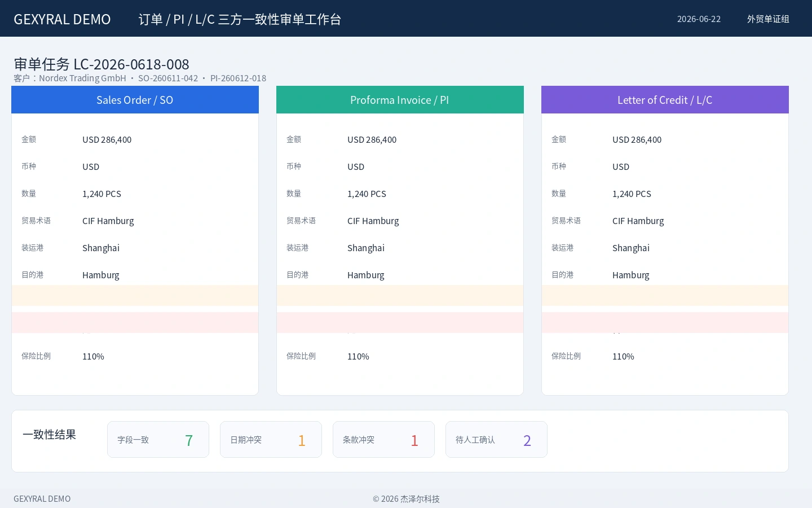This screenshot has width=812, height=508.
Task: Click the 保险比例 label in the Letter of Credit column
Action: tap(566, 356)
